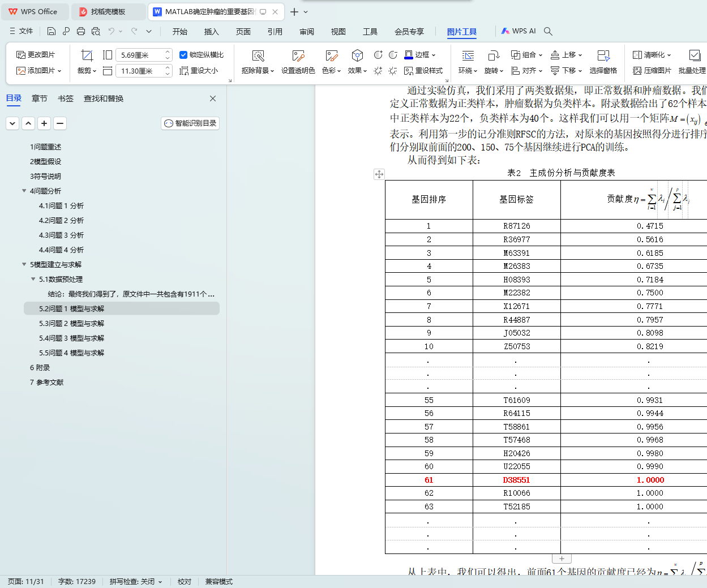This screenshot has height=588, width=707.
Task: Click the add-row plus below the table
Action: [x=562, y=559]
